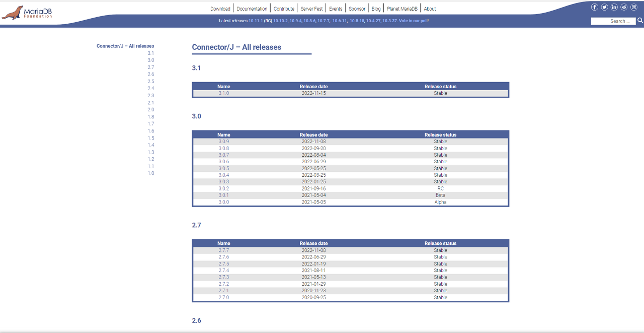
Task: Open the Events menu item
Action: click(x=336, y=9)
